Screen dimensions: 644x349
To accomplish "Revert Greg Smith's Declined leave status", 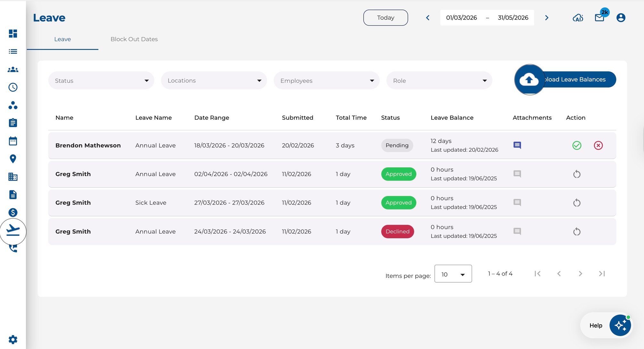I will coord(577,232).
